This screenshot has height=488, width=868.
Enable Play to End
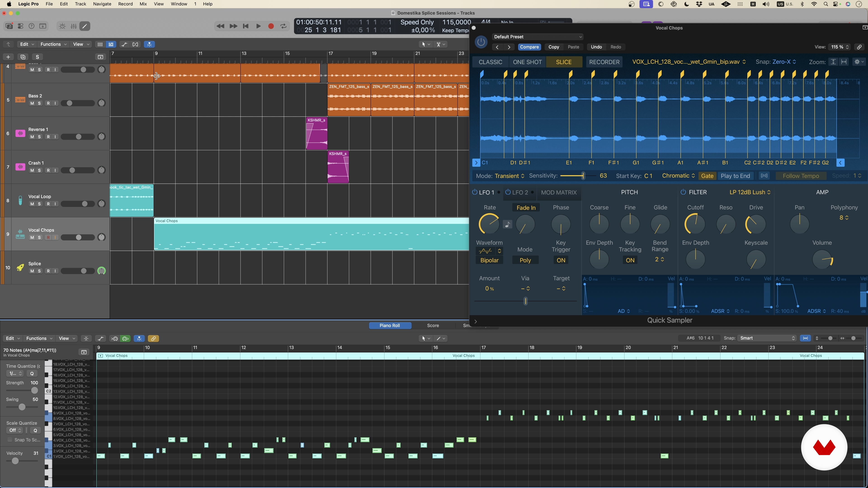coord(735,176)
